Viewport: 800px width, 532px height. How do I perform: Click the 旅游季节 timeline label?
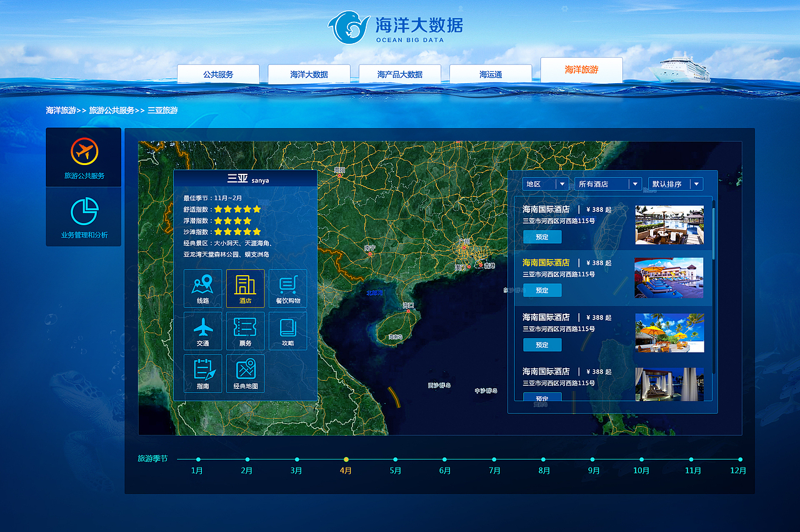coord(152,458)
